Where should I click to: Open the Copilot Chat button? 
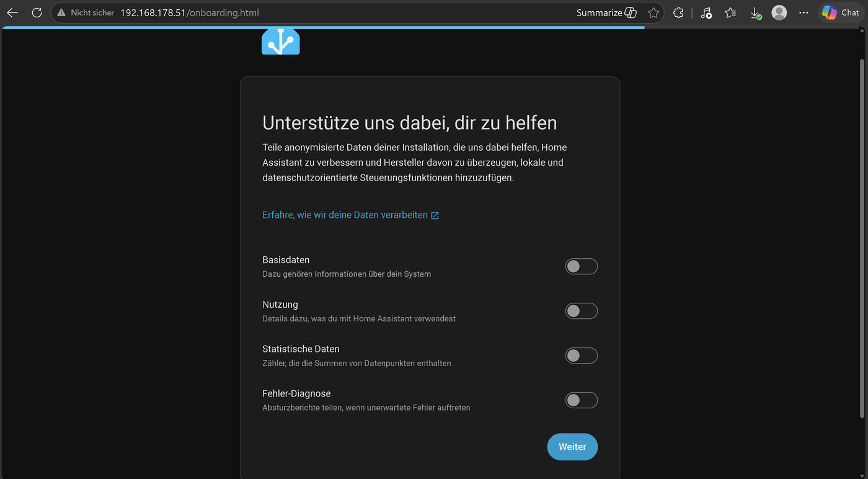pos(840,12)
